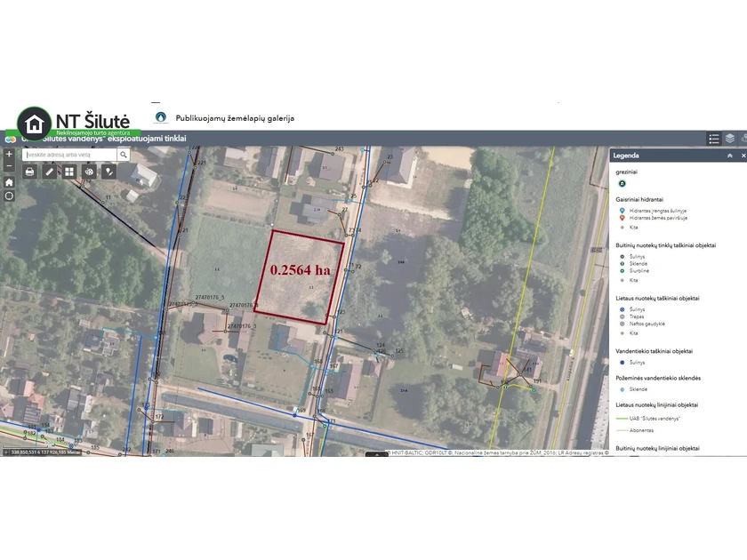This screenshot has height=560, width=747.
Task: Search the entered address with the magnifier
Action: coord(124,155)
